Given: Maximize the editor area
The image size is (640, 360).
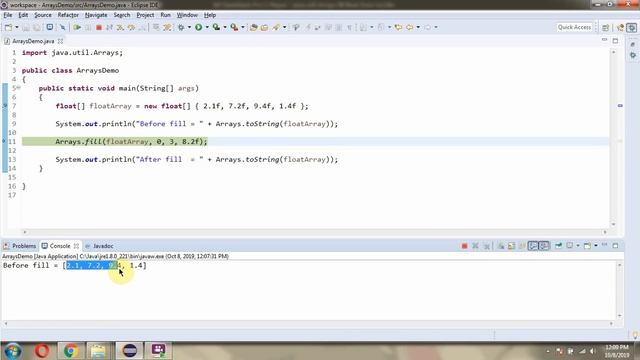Looking at the screenshot, I should 616,41.
